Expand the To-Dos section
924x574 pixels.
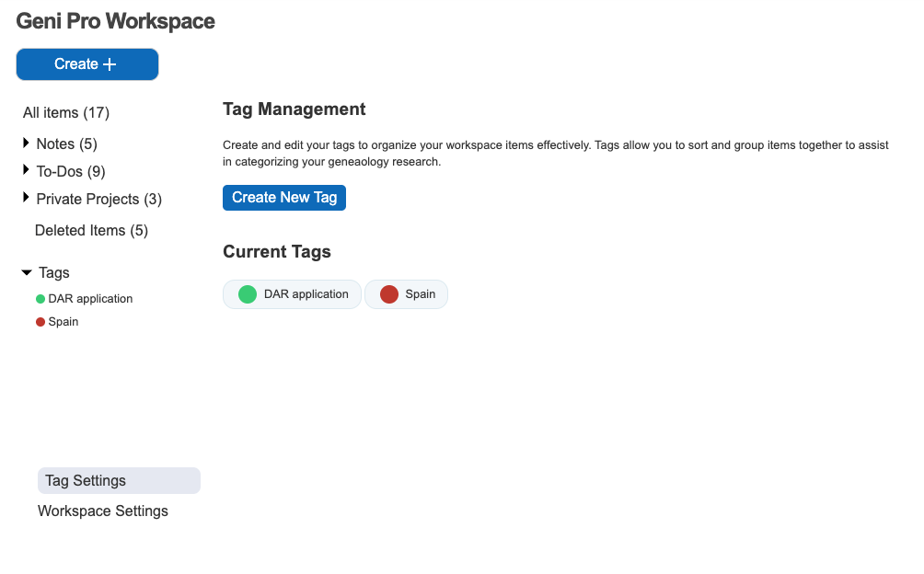pyautogui.click(x=25, y=171)
